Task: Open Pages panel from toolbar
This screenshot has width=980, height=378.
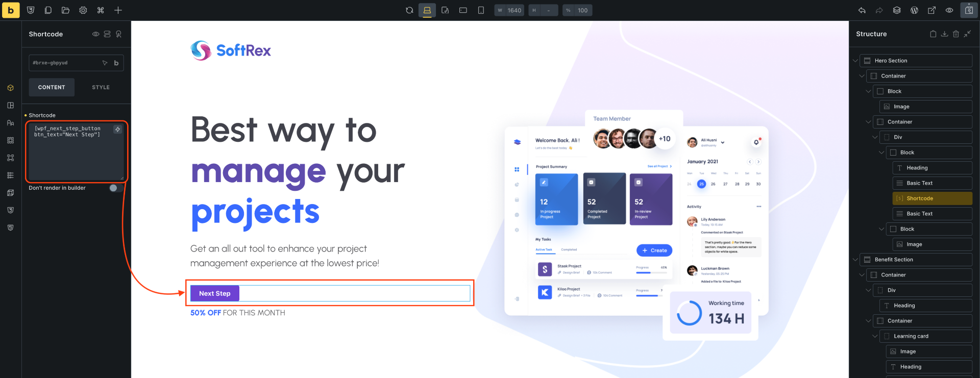Action: pyautogui.click(x=48, y=10)
